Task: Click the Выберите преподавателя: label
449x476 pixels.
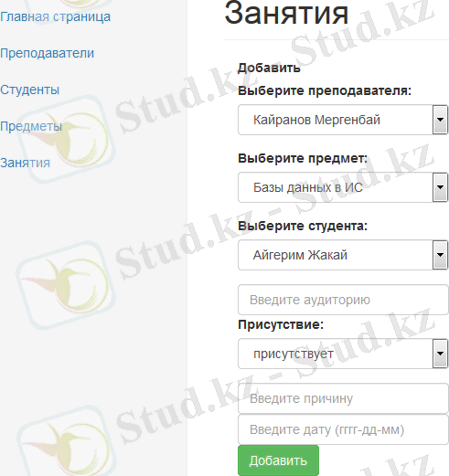Action: tap(325, 90)
